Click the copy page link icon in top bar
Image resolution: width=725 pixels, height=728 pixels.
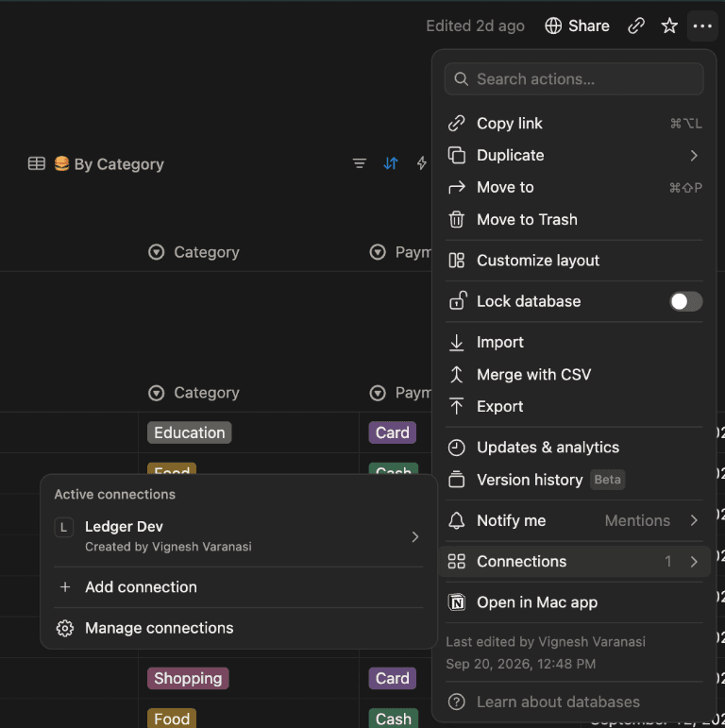pos(636,26)
